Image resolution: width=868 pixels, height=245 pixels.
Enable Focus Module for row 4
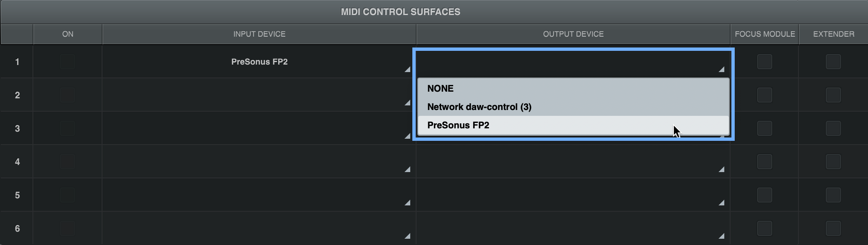click(765, 161)
